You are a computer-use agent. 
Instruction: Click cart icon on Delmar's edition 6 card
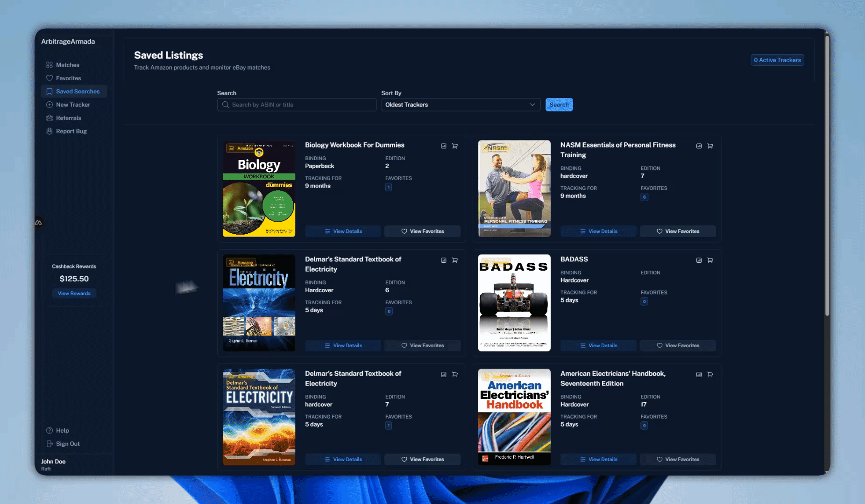[x=455, y=260]
